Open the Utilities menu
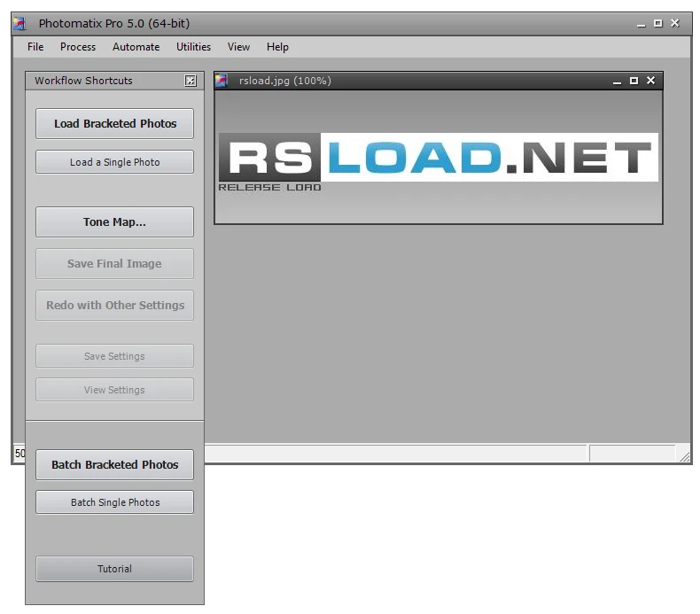Viewport: 700px width, 614px height. pyautogui.click(x=193, y=47)
